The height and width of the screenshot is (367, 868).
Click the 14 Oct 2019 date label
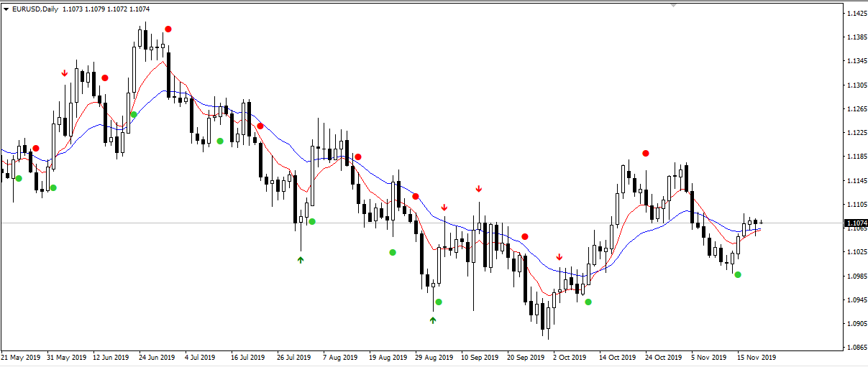pos(617,357)
